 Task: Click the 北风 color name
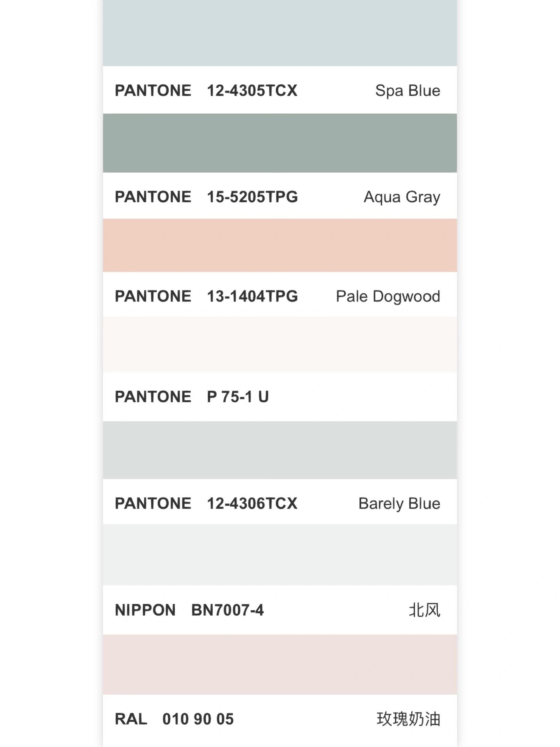click(x=424, y=610)
